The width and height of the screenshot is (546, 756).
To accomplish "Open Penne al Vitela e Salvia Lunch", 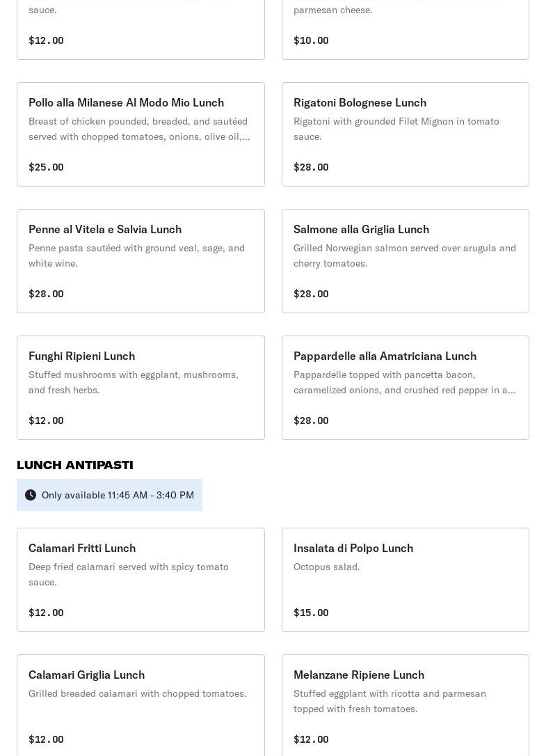I will (140, 261).
